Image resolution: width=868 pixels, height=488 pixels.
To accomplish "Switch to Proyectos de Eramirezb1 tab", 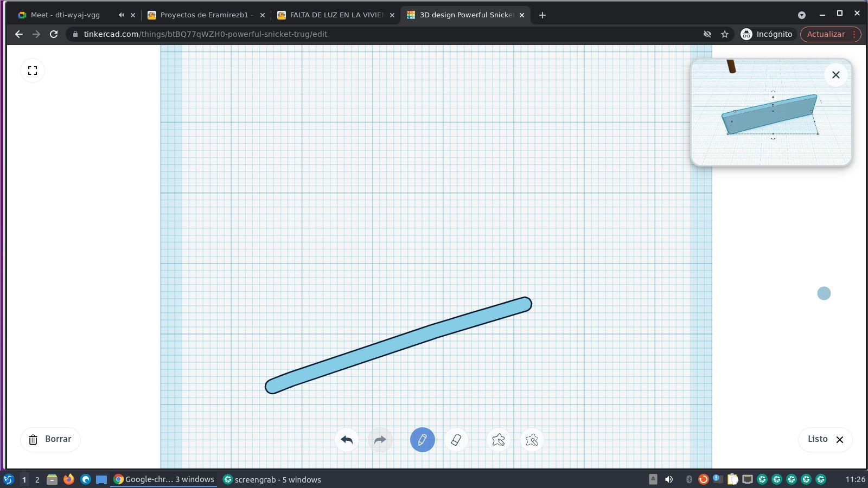I will [207, 15].
